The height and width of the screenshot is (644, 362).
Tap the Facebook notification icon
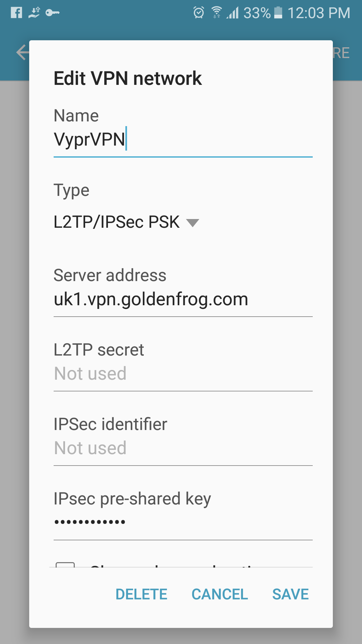(16, 13)
